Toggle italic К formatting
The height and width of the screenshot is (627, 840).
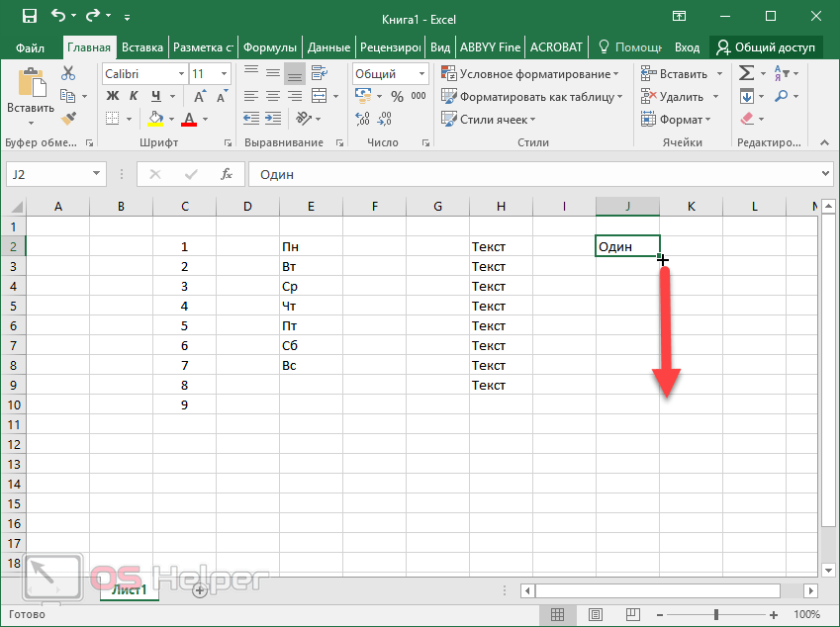[x=133, y=96]
